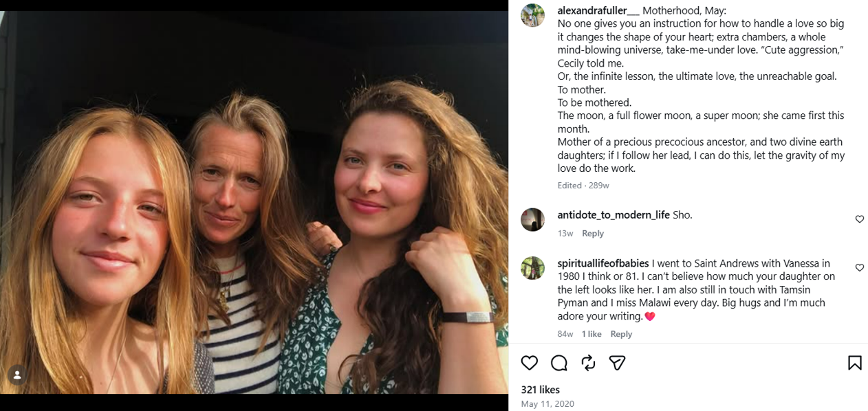
Task: View the '1 like' on the comment
Action: pos(592,334)
